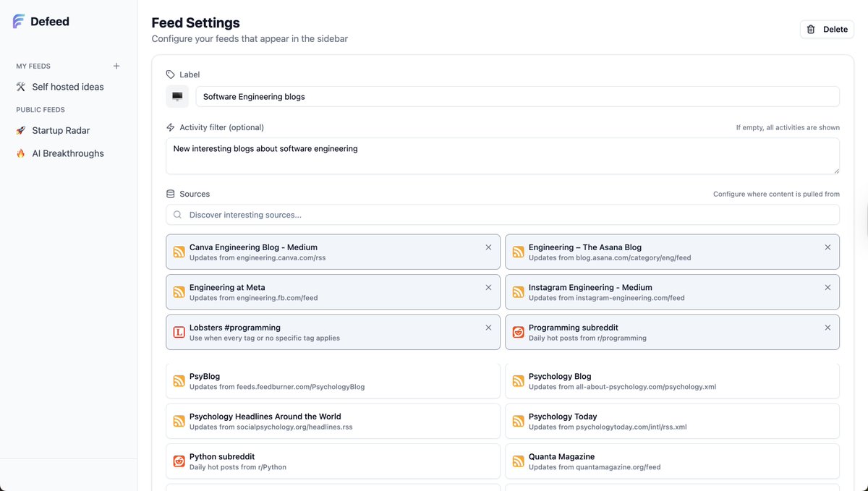Click tools emoji of Self hosted ideas
The height and width of the screenshot is (491, 868).
[20, 87]
